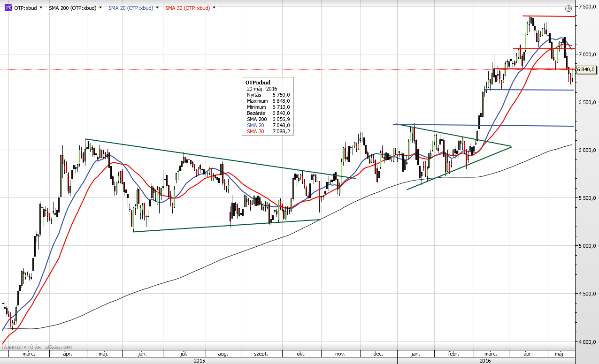Click the Nyitás 6 750,0 row
The width and height of the screenshot is (599, 364).
pyautogui.click(x=268, y=95)
